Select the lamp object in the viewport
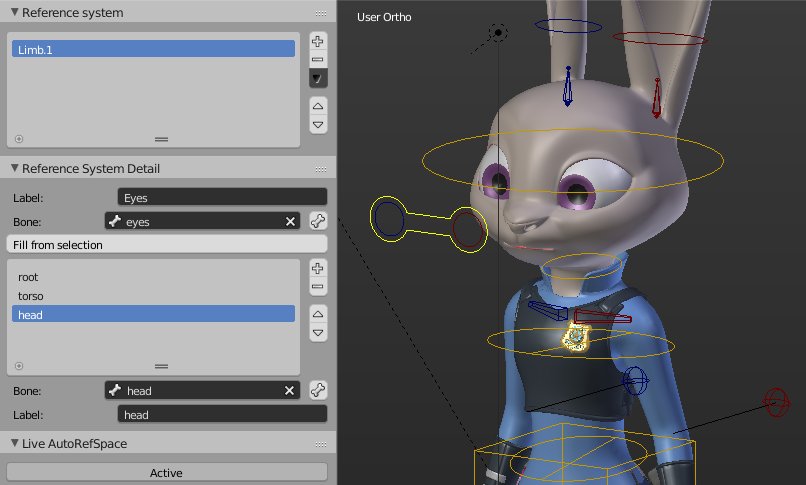 click(x=498, y=33)
